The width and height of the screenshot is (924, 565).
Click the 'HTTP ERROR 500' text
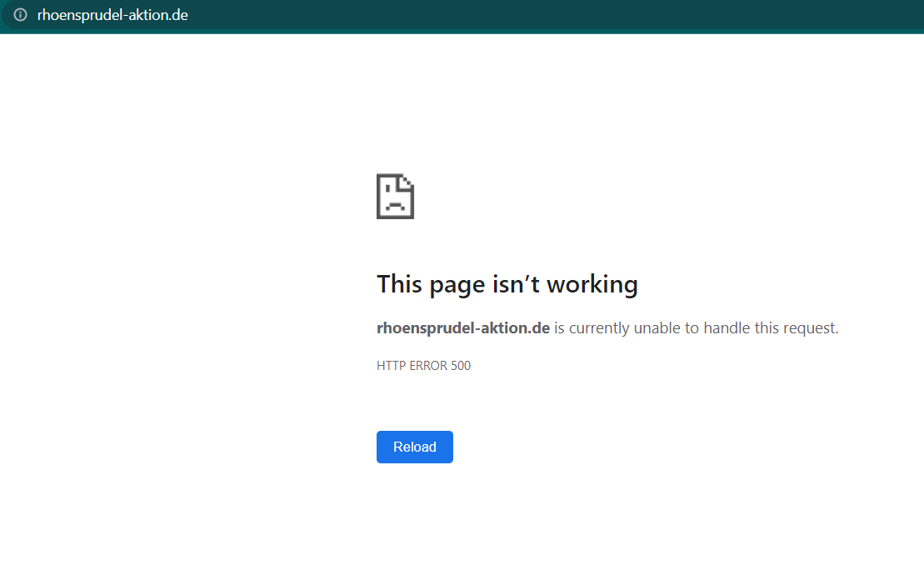[x=424, y=366]
